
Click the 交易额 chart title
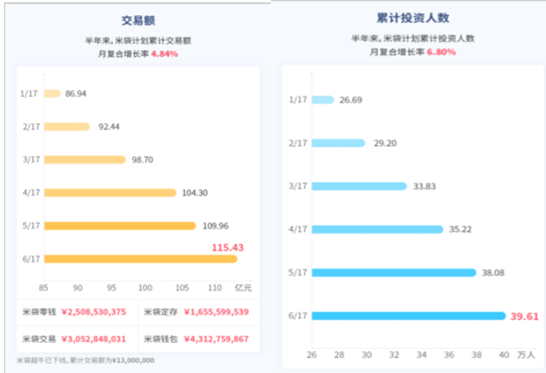138,21
